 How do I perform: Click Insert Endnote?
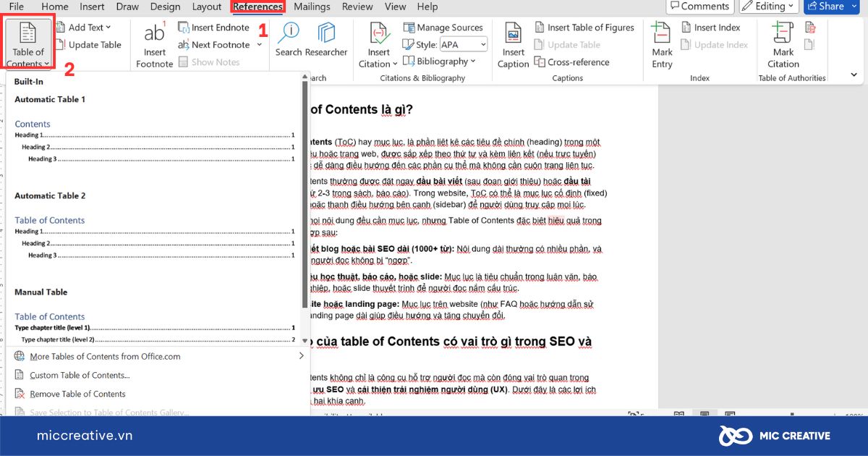click(213, 28)
